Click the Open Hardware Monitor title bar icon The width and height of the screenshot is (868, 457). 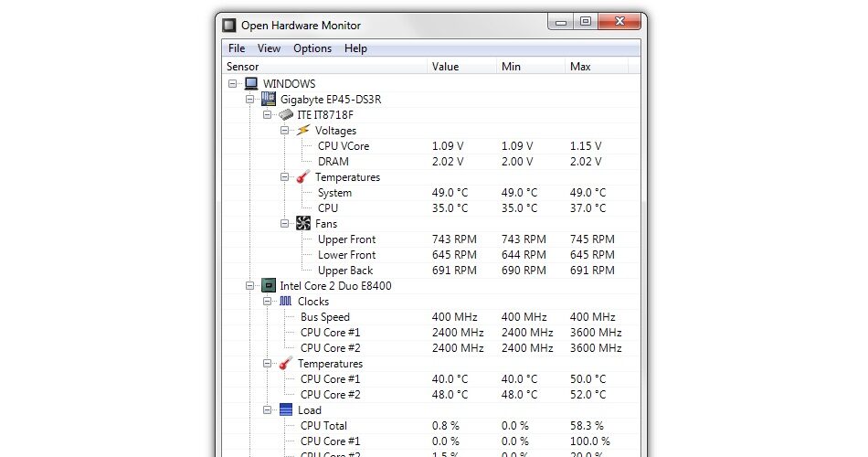229,26
